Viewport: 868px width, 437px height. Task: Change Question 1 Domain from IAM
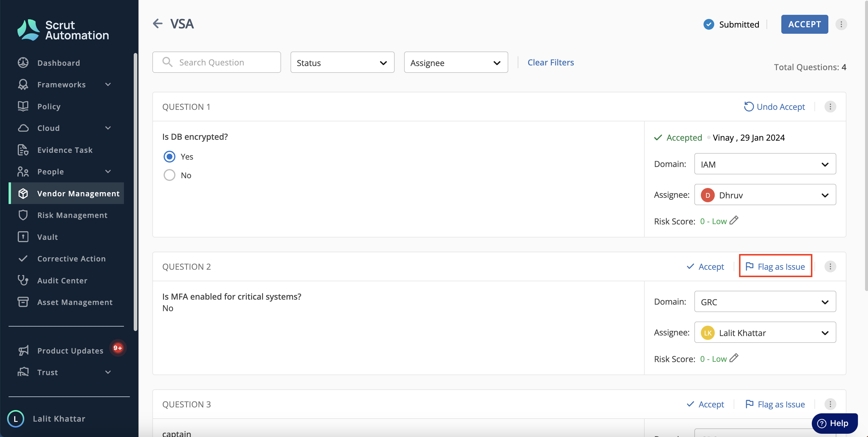[765, 164]
